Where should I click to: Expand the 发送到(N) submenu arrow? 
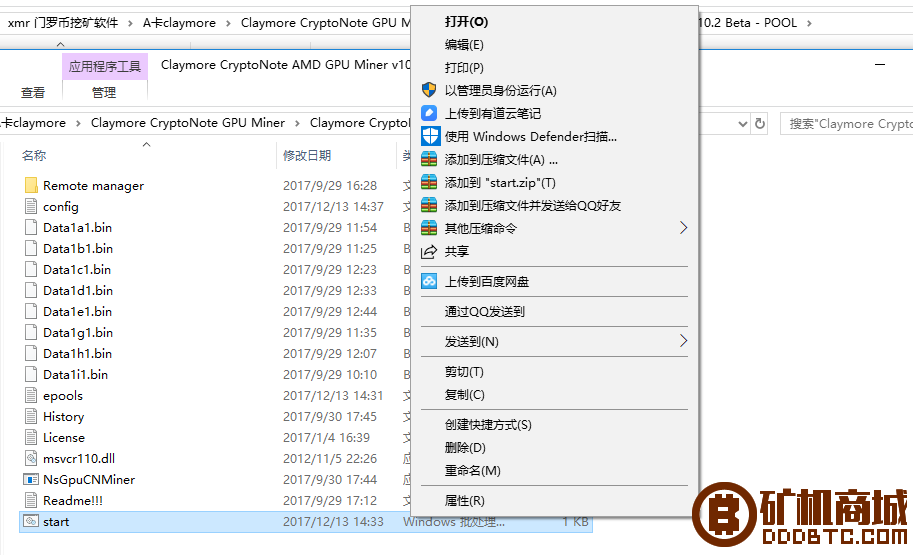[684, 341]
